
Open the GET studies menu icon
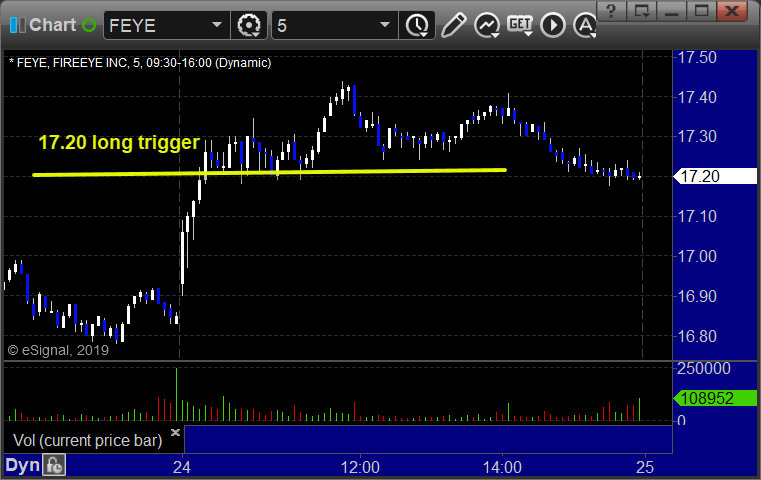coord(520,25)
